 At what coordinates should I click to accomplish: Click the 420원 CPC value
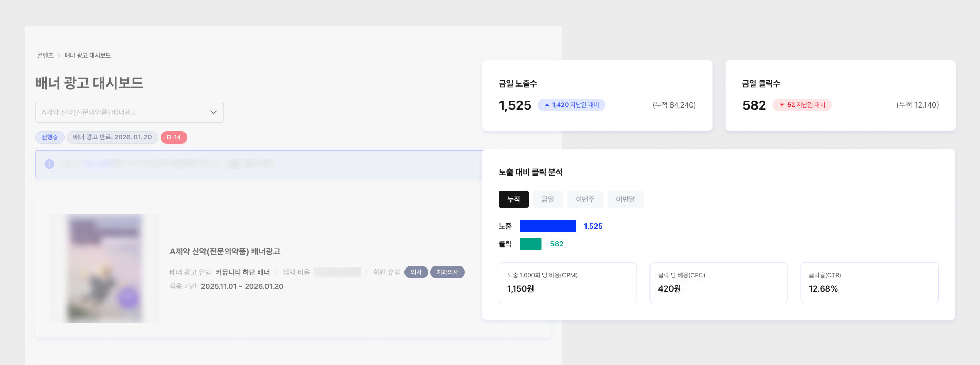[669, 289]
